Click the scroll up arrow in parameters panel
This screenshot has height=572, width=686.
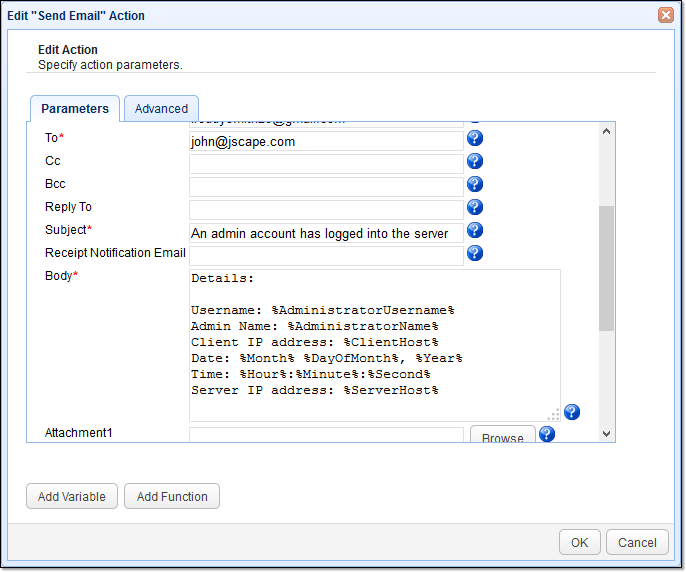point(606,131)
